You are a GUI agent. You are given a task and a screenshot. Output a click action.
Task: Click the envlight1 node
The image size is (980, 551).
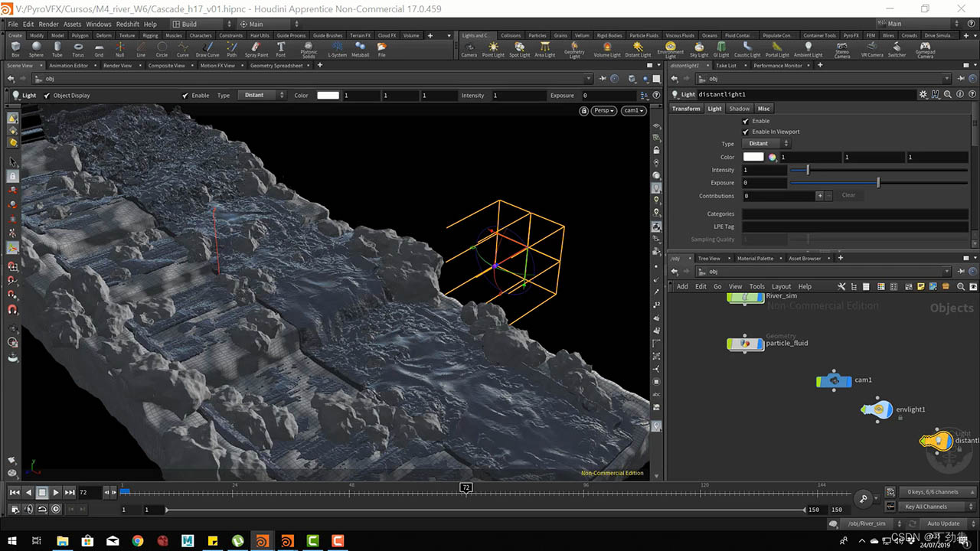click(x=878, y=410)
